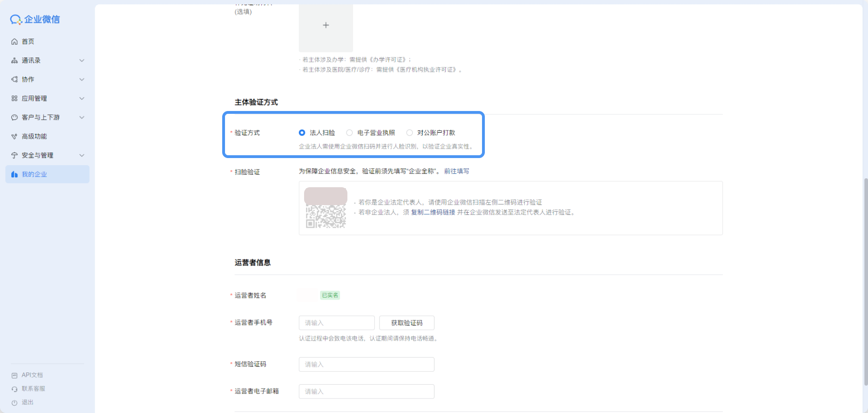Open the 前往填写 link
The width and height of the screenshot is (868, 413).
tap(457, 171)
